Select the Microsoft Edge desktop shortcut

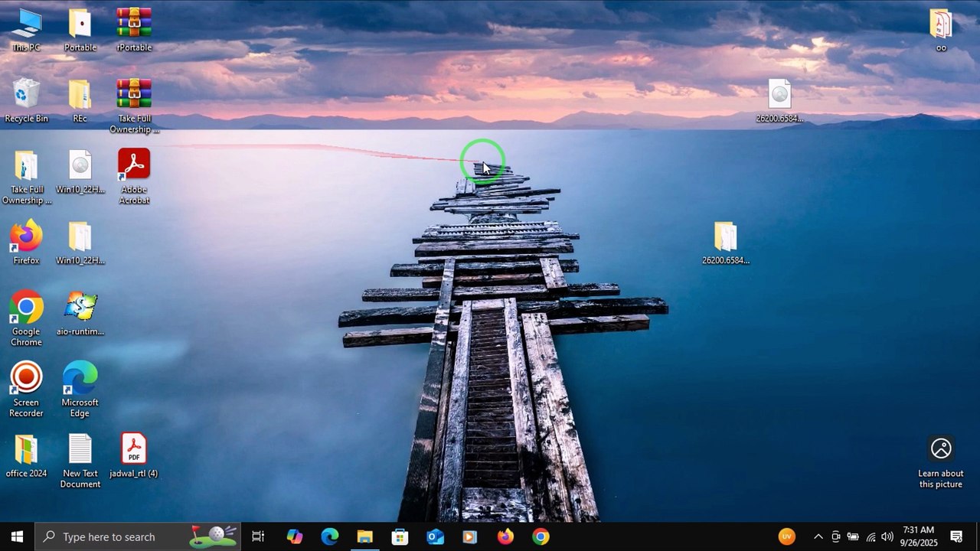tap(80, 390)
